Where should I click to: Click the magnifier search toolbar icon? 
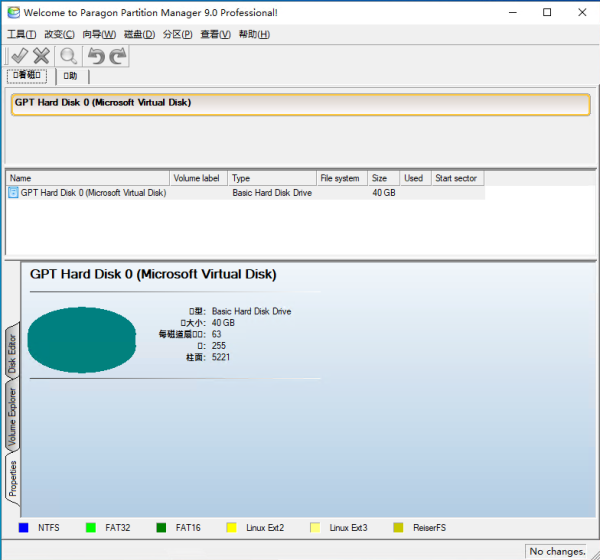69,56
